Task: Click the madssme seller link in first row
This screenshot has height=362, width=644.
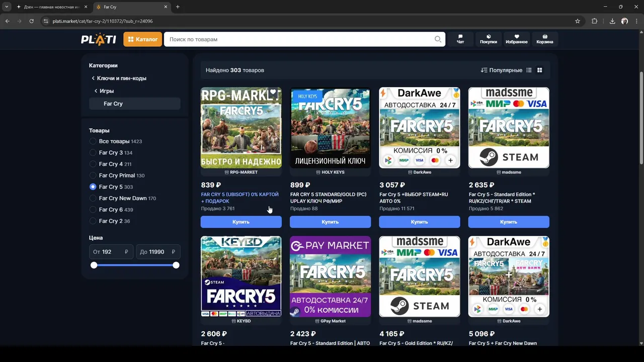Action: tap(509, 172)
